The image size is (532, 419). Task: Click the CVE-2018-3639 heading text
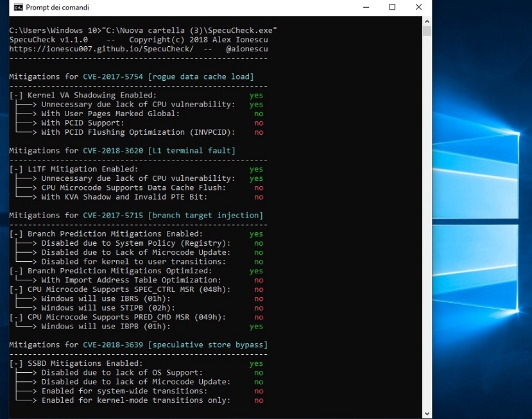point(113,345)
